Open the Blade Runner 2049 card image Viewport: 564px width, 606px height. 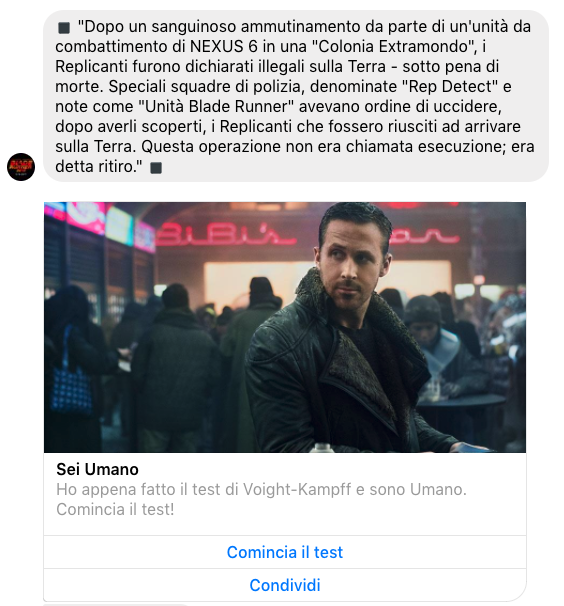(285, 327)
